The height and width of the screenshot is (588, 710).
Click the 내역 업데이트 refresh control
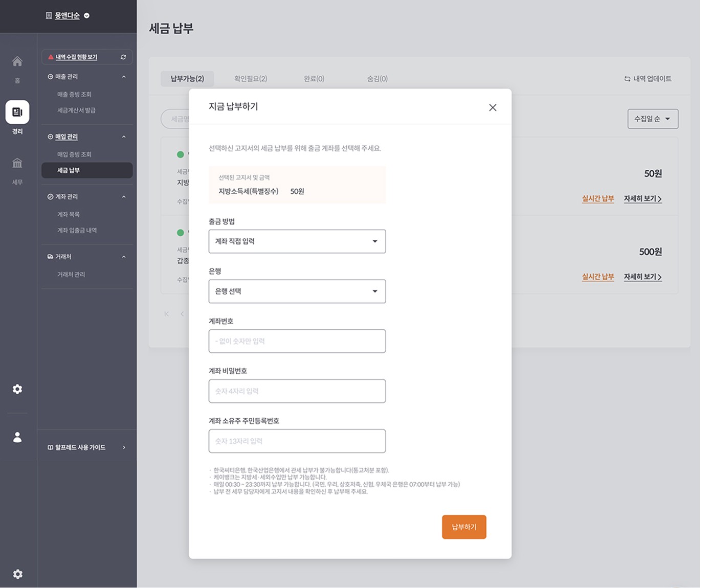pyautogui.click(x=649, y=78)
